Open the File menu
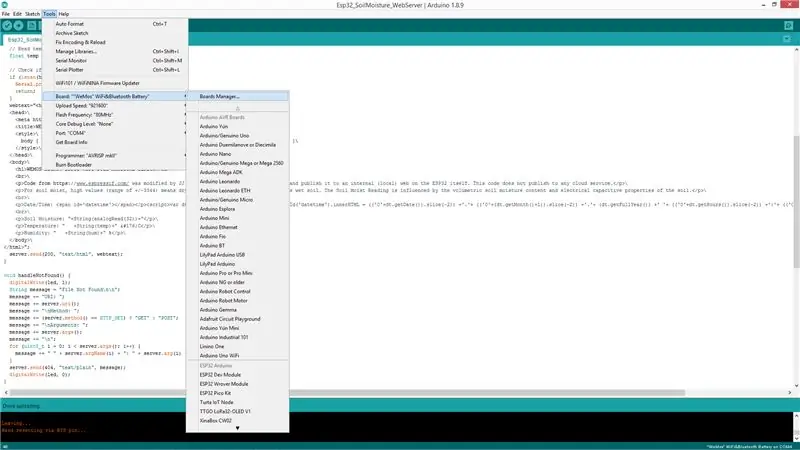 click(6, 14)
